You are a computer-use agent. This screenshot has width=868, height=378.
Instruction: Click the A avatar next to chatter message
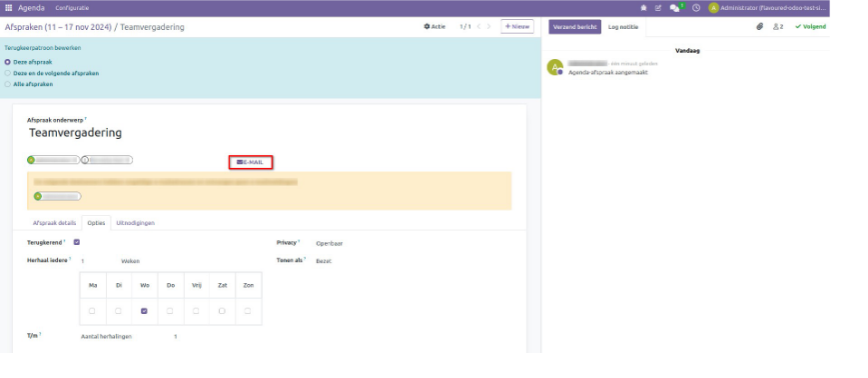tap(554, 68)
